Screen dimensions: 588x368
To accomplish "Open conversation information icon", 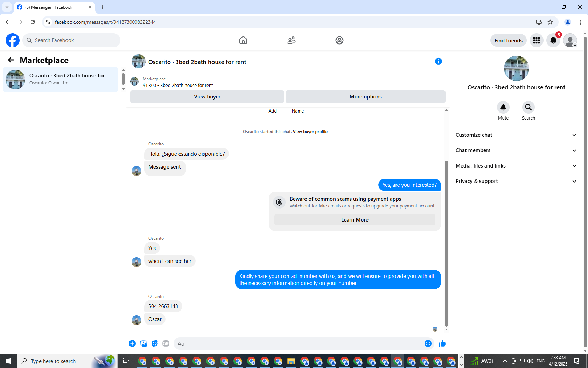I will [x=439, y=61].
